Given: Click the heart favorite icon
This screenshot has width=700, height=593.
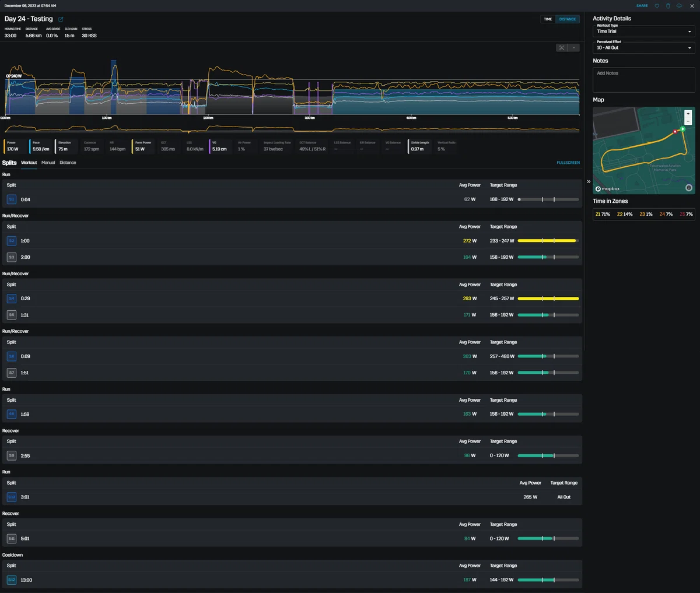Looking at the screenshot, I should (657, 6).
